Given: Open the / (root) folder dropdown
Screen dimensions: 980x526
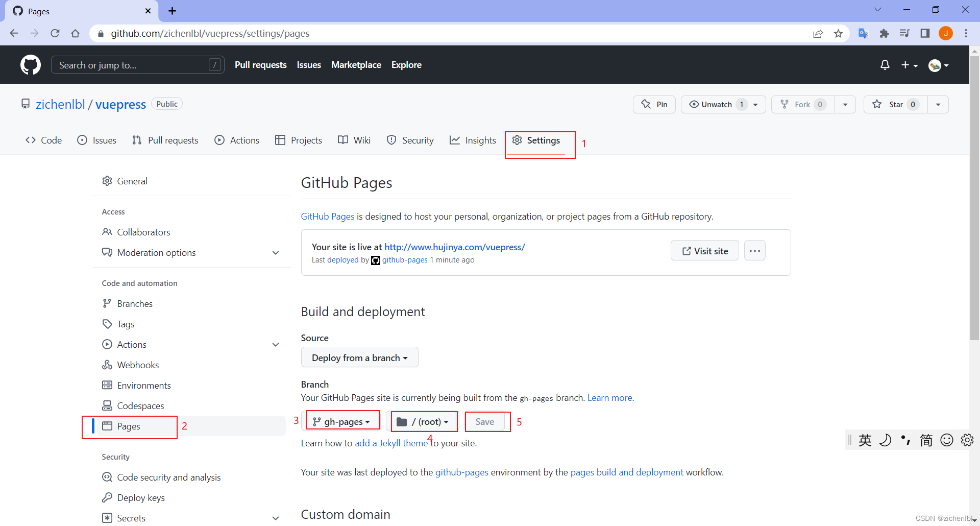Looking at the screenshot, I should 423,421.
